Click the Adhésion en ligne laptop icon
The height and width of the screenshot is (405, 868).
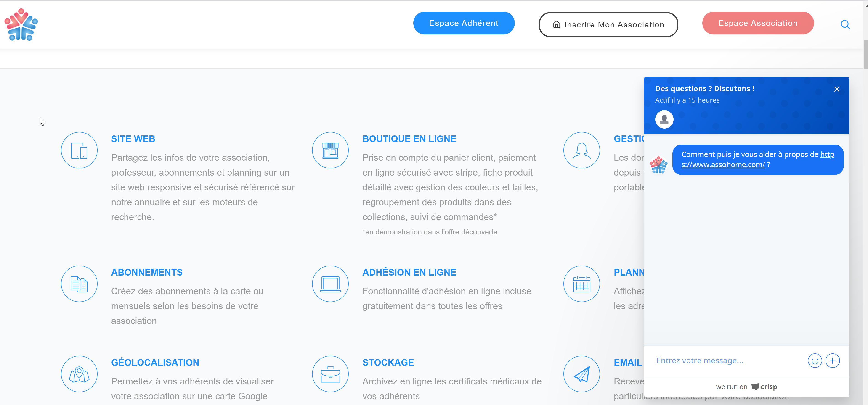pos(330,284)
